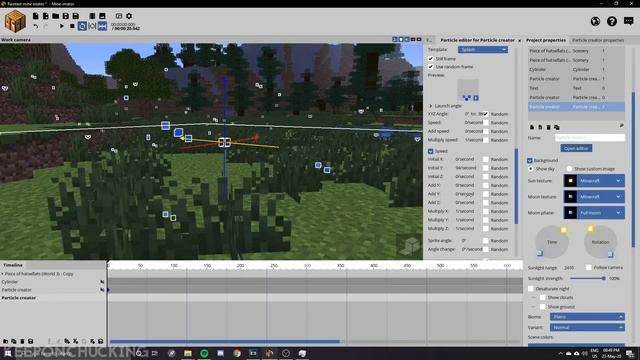Select Particle editor for Particle creator tab
The width and height of the screenshot is (640, 360).
477,40
